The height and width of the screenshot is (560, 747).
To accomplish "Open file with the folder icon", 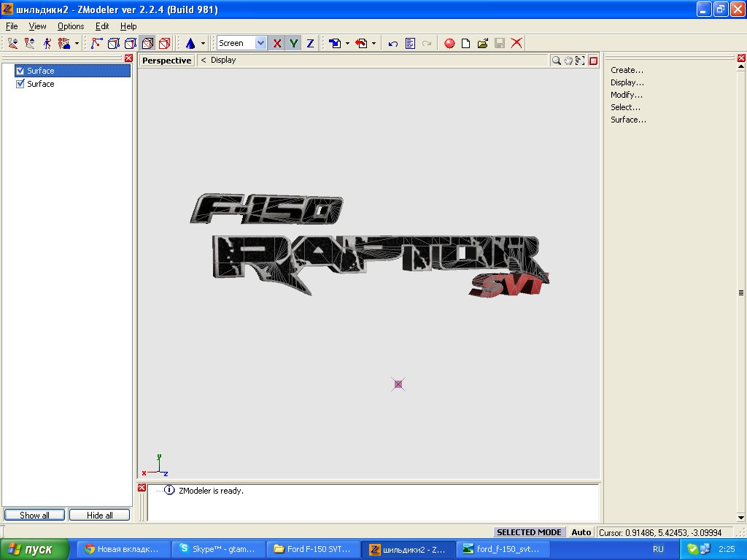I will click(x=483, y=44).
